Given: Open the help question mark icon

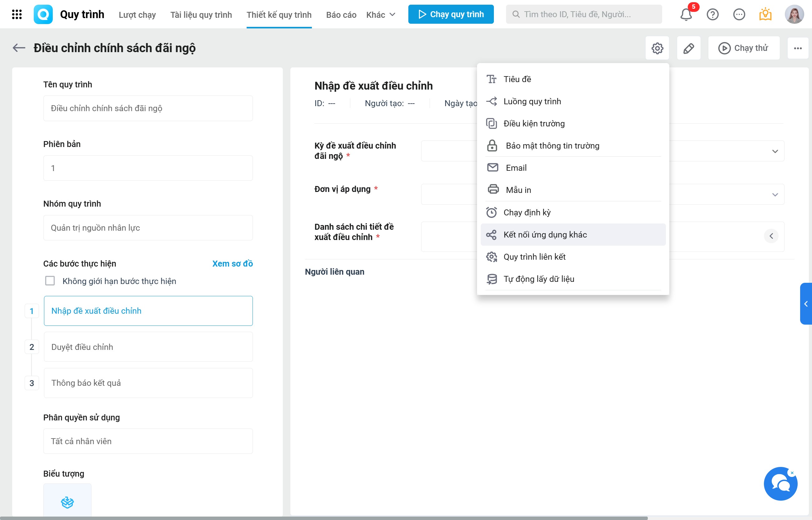Looking at the screenshot, I should point(712,15).
